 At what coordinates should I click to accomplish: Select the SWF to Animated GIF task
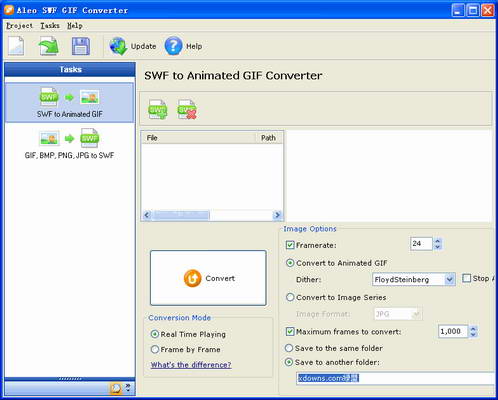pyautogui.click(x=69, y=103)
